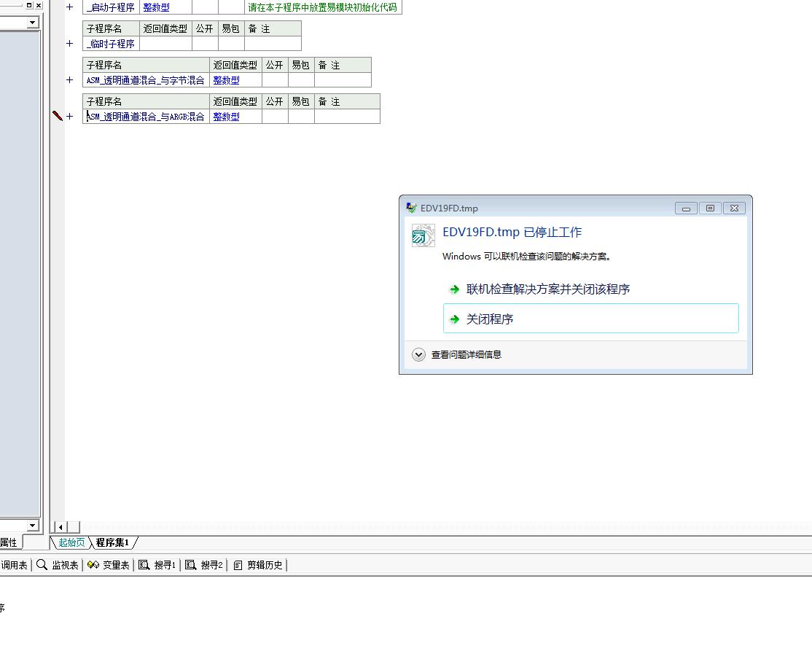Open the 剪辑历史 panel tab
Image resolution: width=812 pixels, height=667 pixels.
point(258,565)
